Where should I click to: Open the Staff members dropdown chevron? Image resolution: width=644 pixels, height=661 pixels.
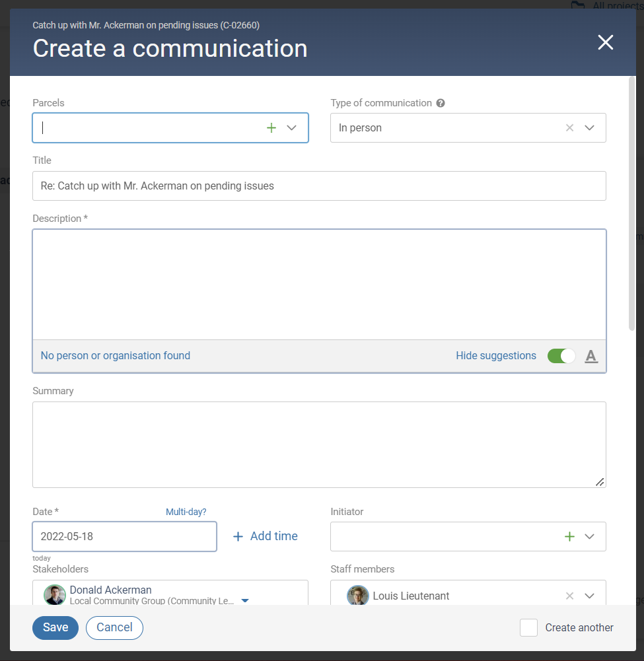tap(590, 596)
